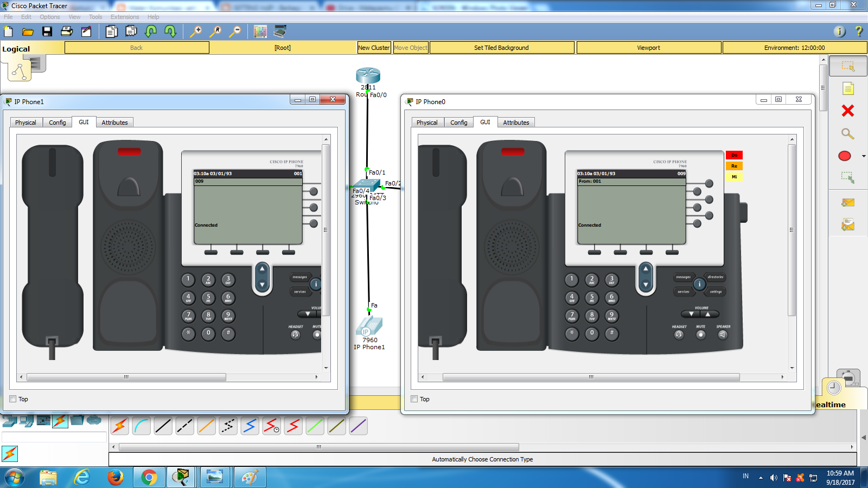
Task: Open the Options menu
Action: pos(50,17)
